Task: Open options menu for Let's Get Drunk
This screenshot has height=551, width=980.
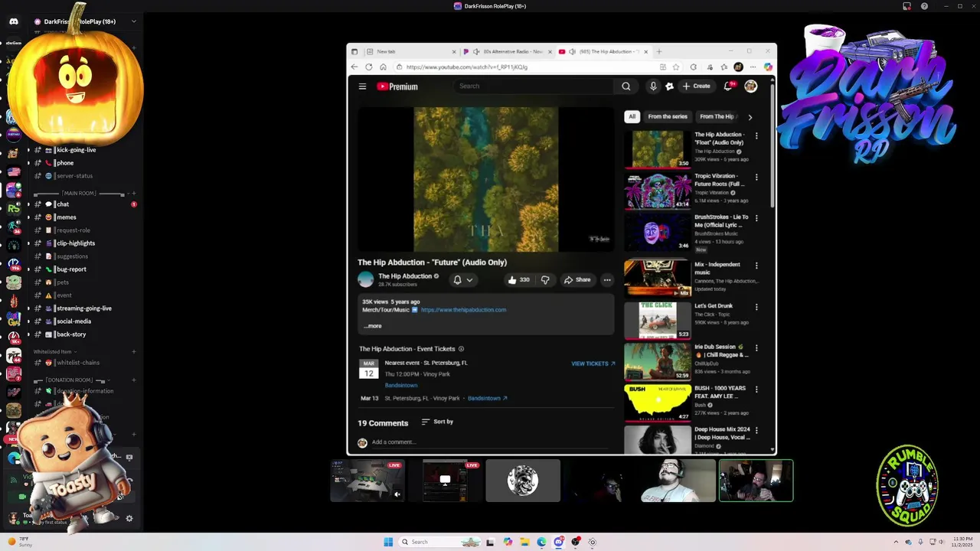Action: (756, 307)
